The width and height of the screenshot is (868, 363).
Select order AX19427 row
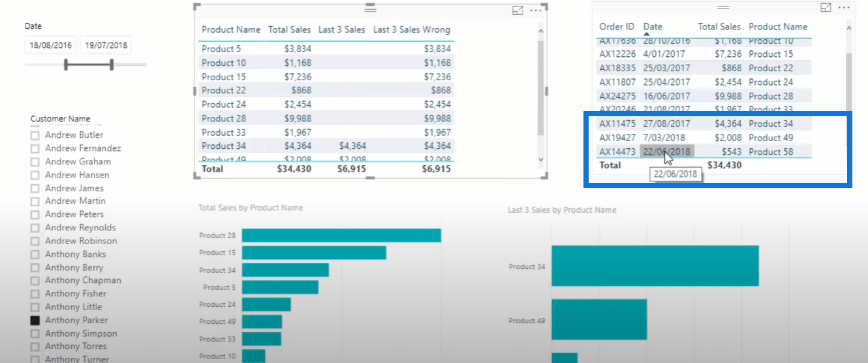pos(705,138)
